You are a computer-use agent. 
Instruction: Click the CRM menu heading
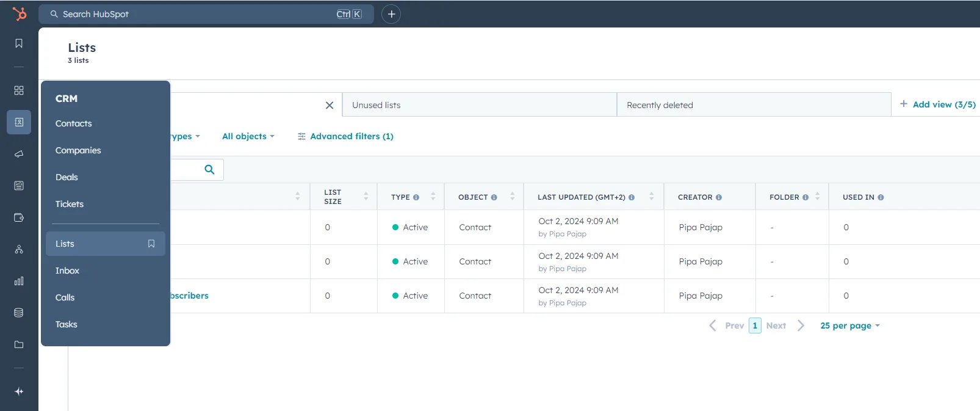click(67, 98)
